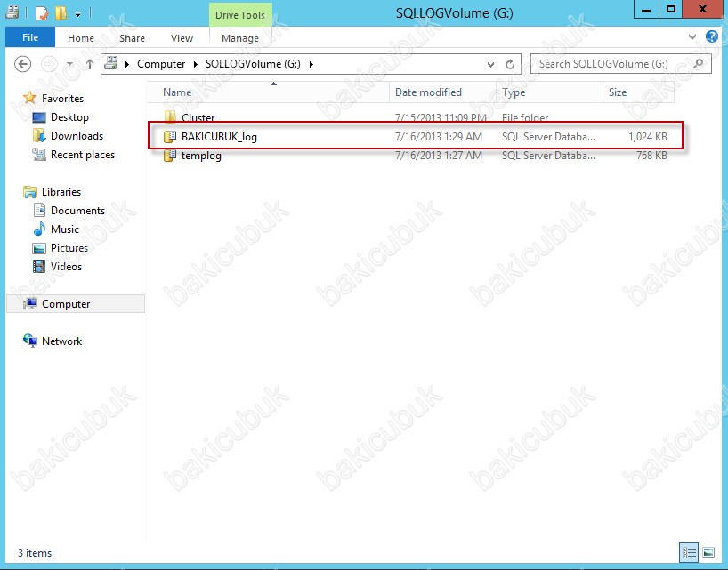
Task: Click the 1,024 KB size cell
Action: 648,137
